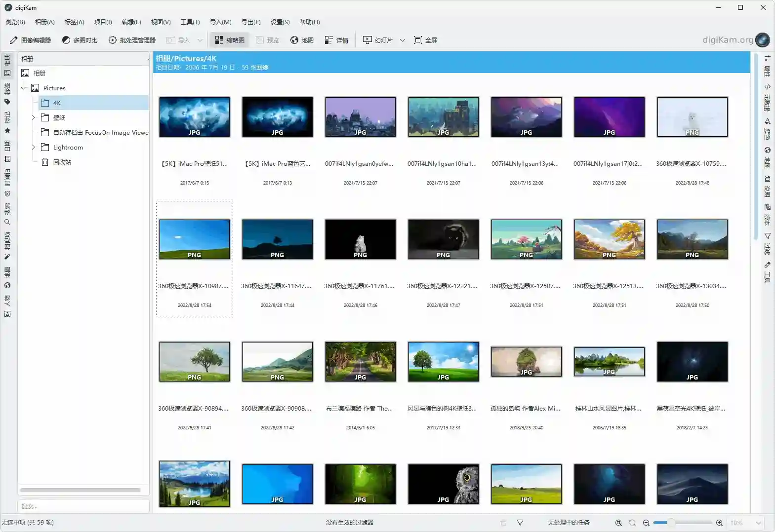Open the 设置(S) menu
The image size is (775, 532).
280,22
